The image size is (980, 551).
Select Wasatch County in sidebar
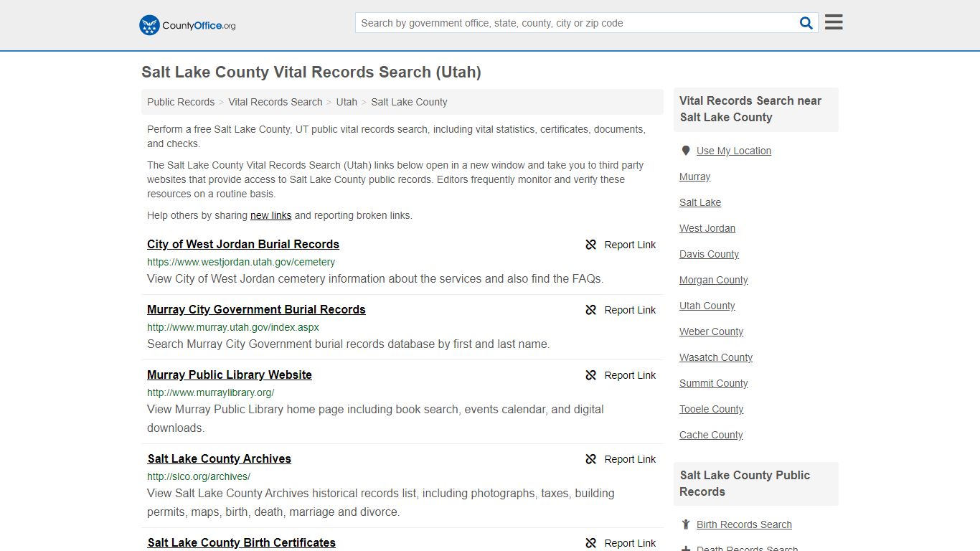(x=716, y=357)
